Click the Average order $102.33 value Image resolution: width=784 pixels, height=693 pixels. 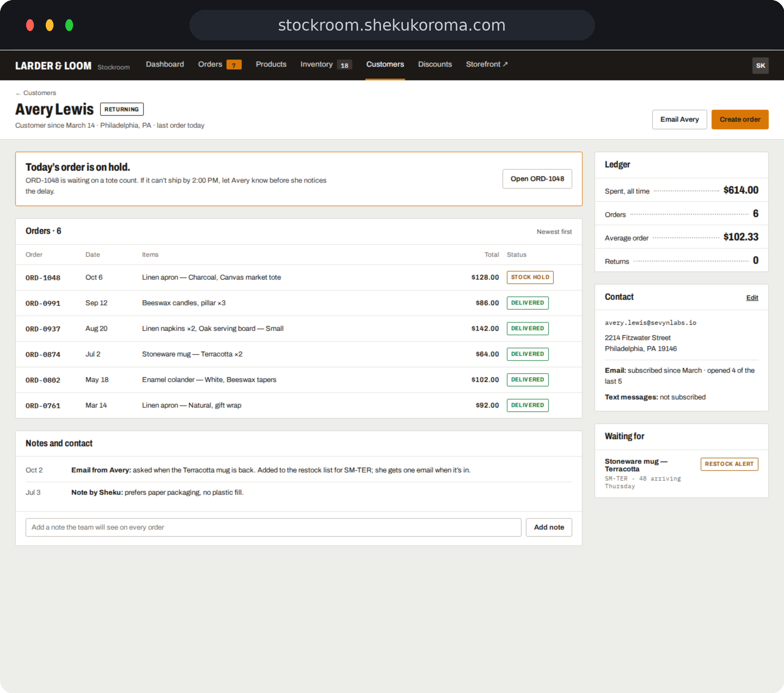pos(741,237)
